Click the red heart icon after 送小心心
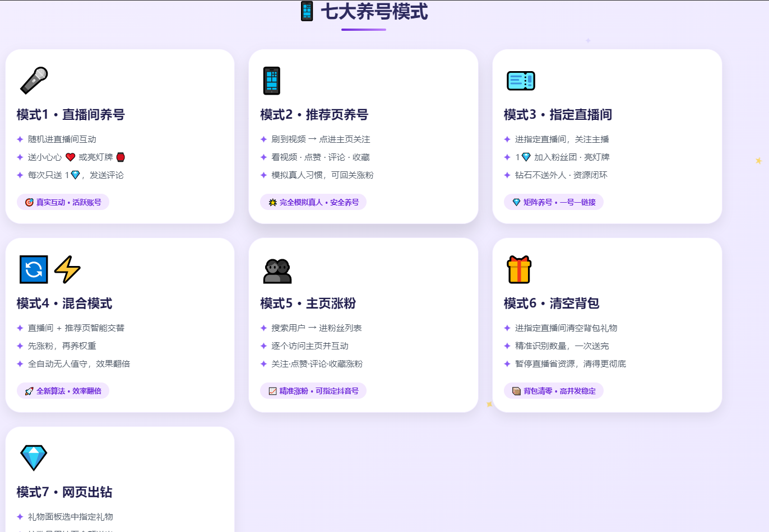 click(x=70, y=157)
